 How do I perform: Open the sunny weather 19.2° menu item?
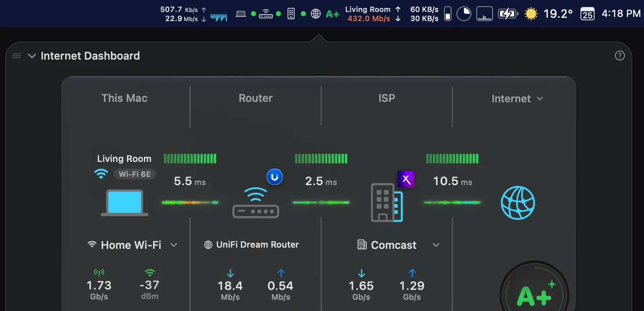(549, 14)
